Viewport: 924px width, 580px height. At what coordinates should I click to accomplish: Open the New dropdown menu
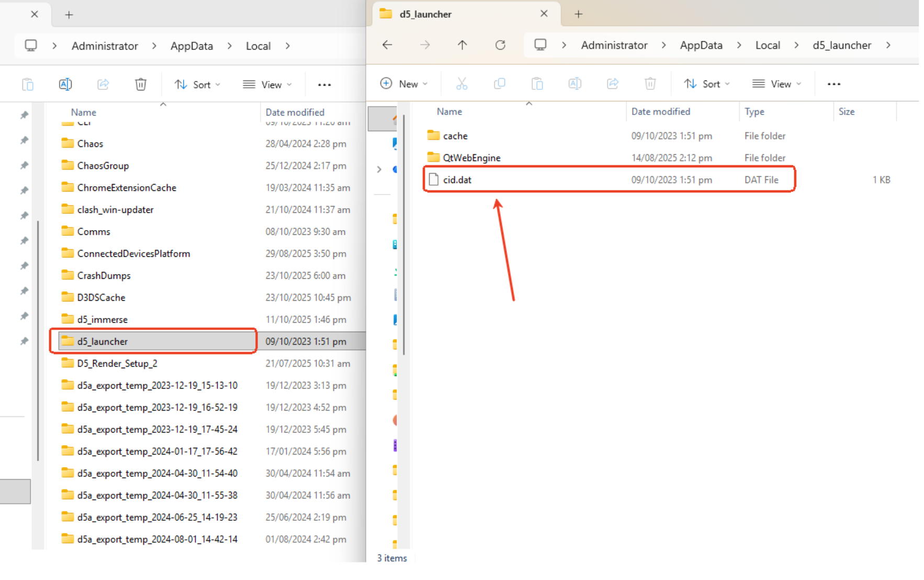(x=404, y=84)
